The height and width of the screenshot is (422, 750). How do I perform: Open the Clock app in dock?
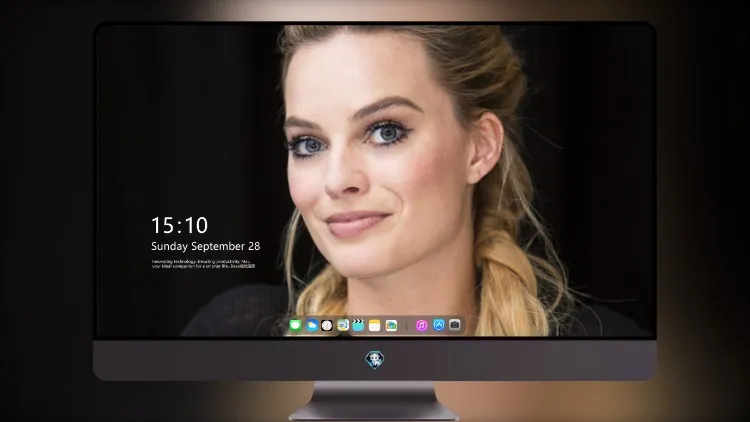(x=327, y=325)
